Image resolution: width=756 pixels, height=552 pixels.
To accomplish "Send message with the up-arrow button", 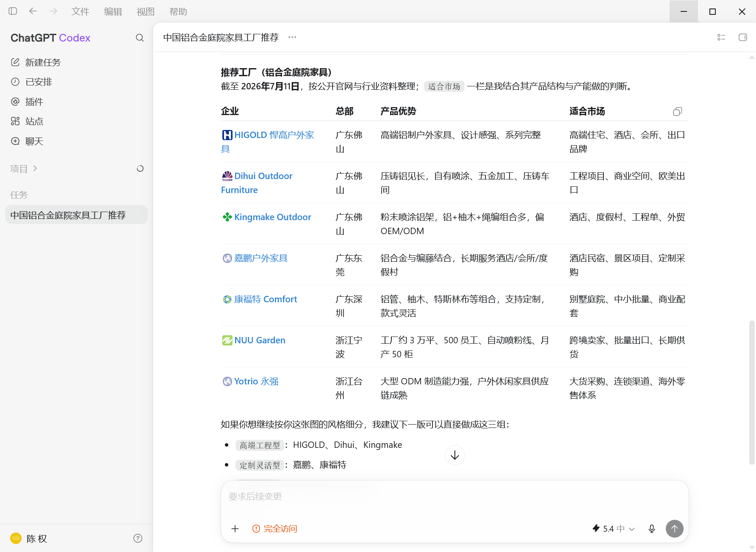I will click(675, 529).
